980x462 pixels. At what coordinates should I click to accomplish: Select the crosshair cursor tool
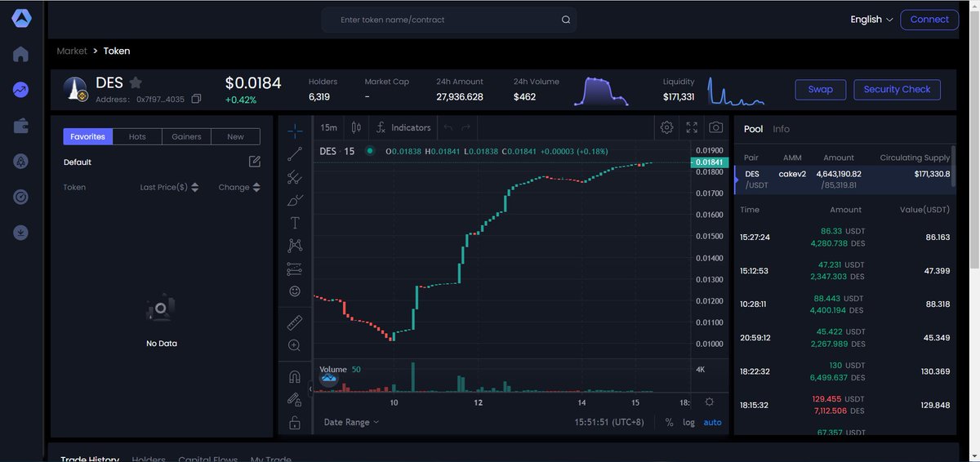pos(295,130)
